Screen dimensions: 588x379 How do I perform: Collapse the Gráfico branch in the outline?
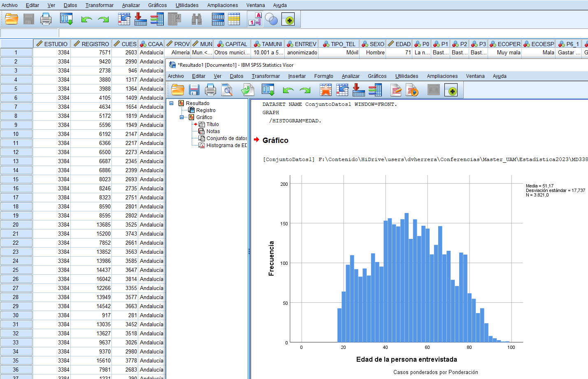(x=181, y=117)
